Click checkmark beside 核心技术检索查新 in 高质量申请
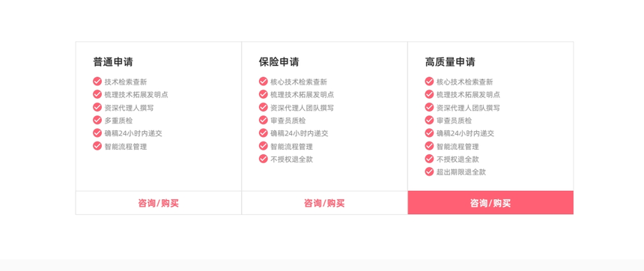 coord(429,82)
